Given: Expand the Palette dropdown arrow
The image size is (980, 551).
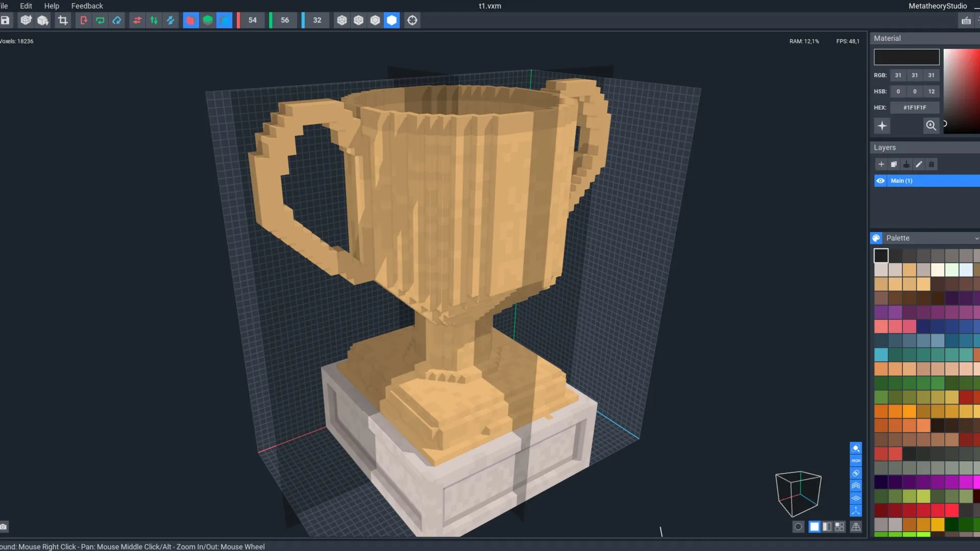Looking at the screenshot, I should (976, 238).
